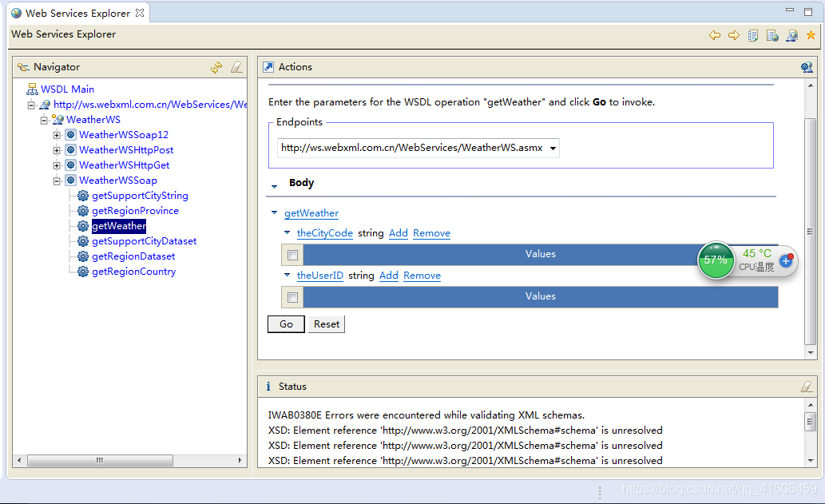
Task: Tick the theCityCode Values checkbox
Action: click(292, 255)
